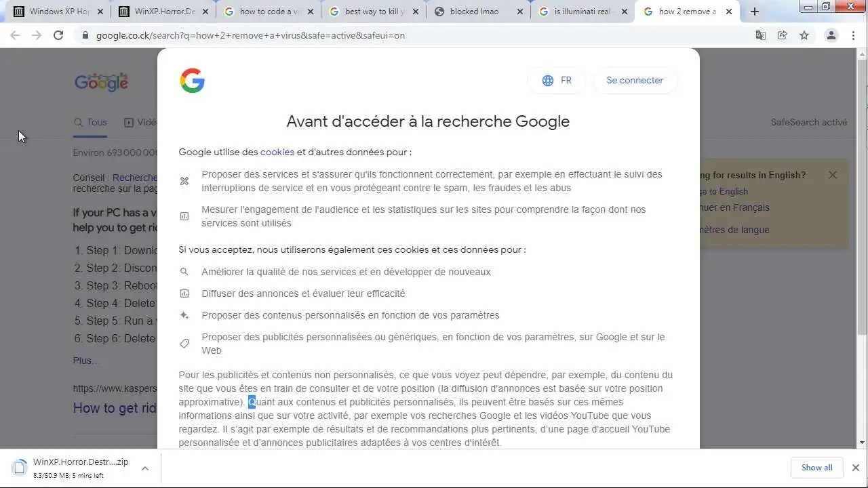This screenshot has width=868, height=488.
Task: Click the tag icon beside 'Proposer des publicités'
Action: pyautogui.click(x=184, y=344)
